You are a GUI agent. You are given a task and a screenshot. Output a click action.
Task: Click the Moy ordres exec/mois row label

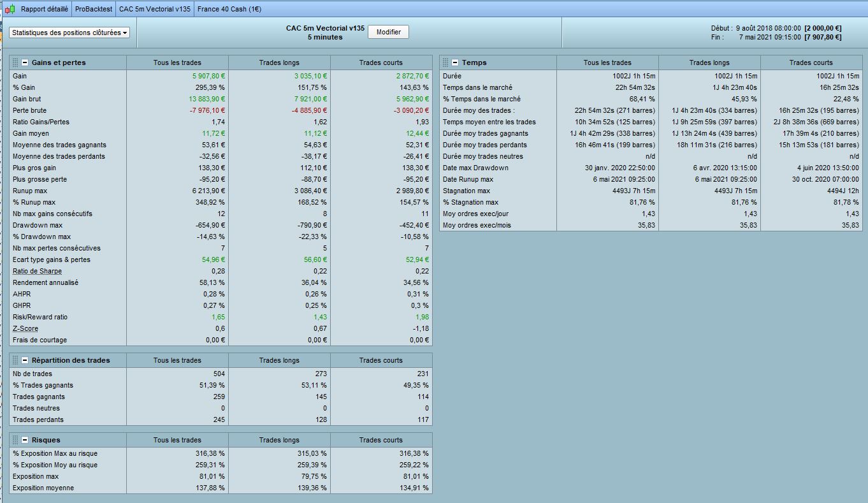click(x=477, y=225)
